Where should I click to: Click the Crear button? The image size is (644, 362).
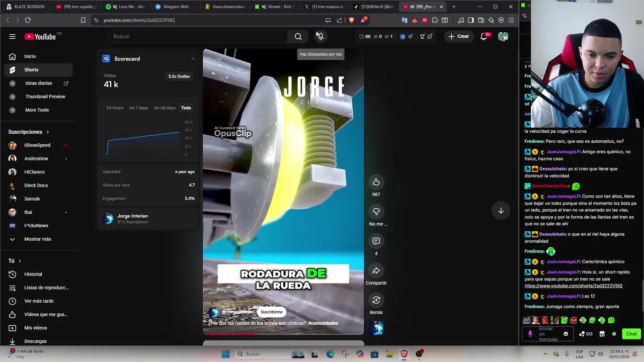coord(458,36)
